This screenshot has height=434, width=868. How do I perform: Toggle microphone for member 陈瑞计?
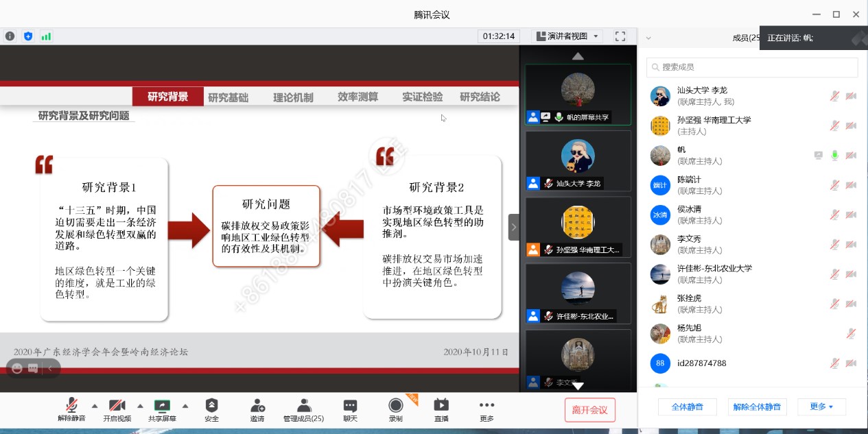coord(834,185)
